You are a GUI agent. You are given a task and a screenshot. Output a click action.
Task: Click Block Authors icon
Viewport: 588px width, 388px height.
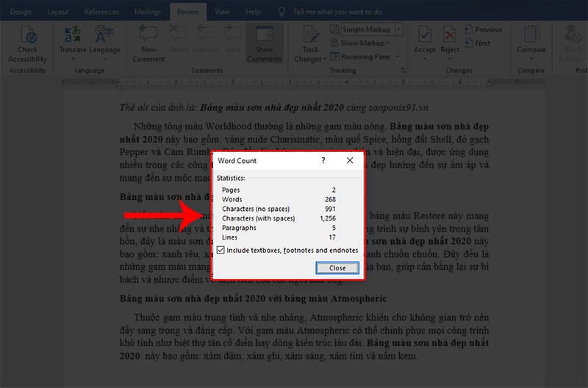pyautogui.click(x=573, y=34)
